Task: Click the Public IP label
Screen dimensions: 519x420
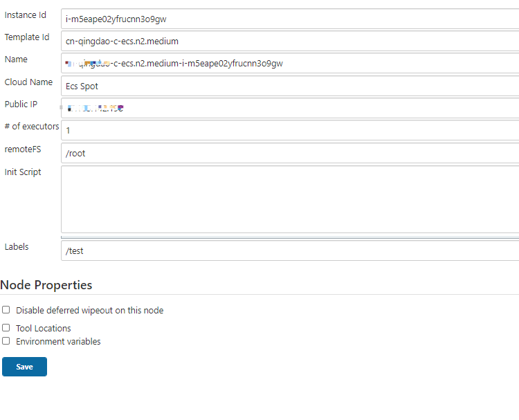Action: 21,104
